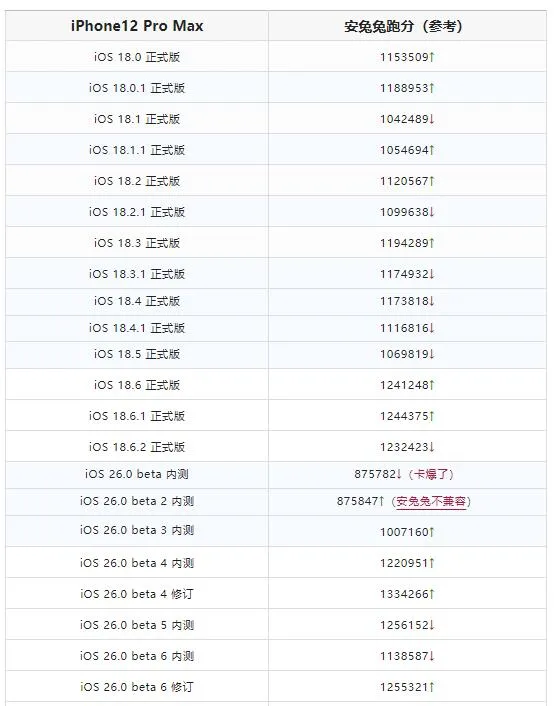Select the iOS 18.0 正式版 row label
This screenshot has width=554, height=706.
137,57
